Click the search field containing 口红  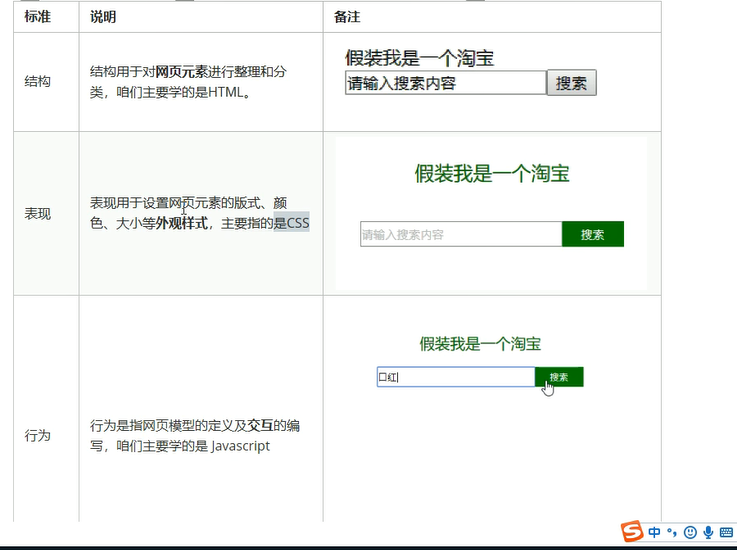455,377
